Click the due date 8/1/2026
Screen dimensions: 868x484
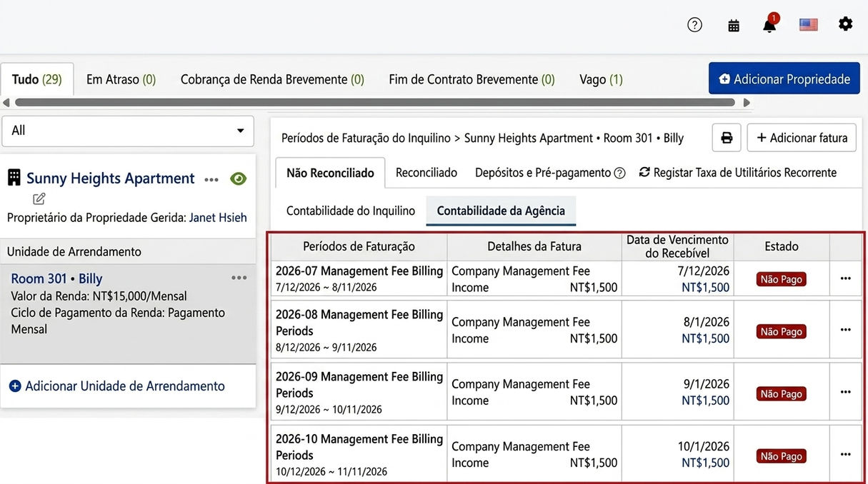point(707,322)
